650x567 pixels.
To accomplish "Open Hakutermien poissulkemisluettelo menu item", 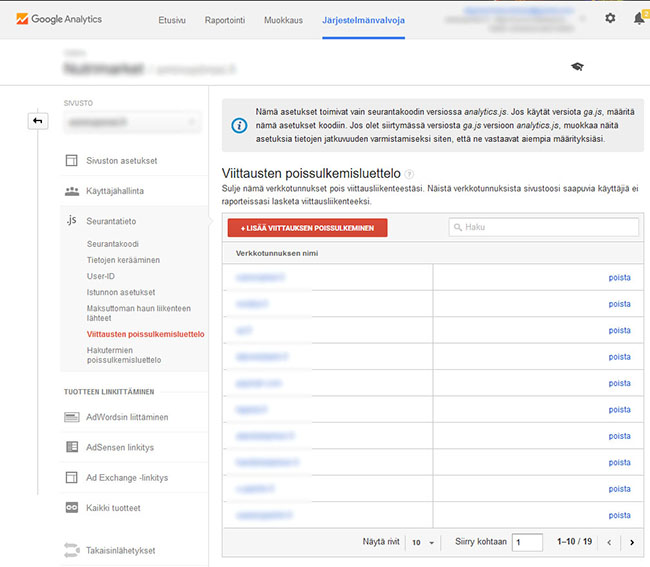I will click(124, 355).
